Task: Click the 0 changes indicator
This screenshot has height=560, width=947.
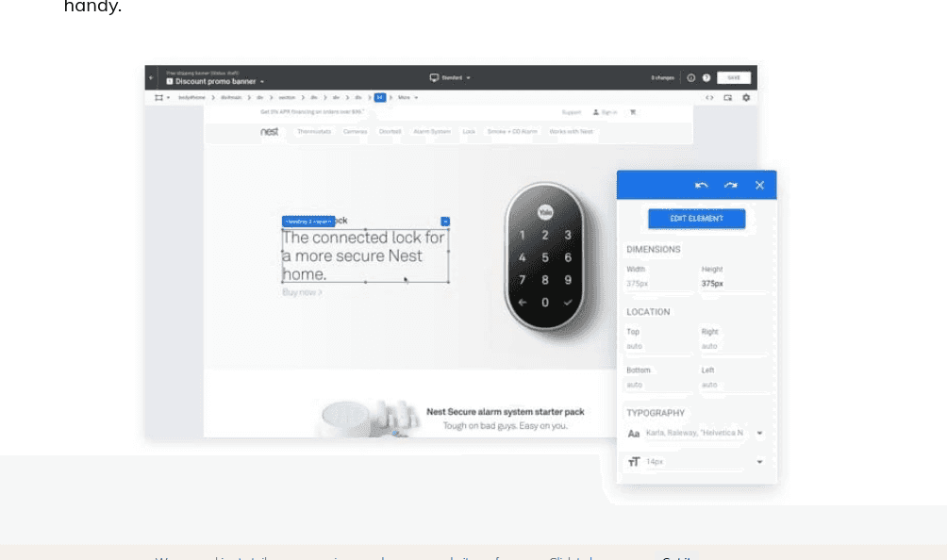Action: pyautogui.click(x=662, y=78)
